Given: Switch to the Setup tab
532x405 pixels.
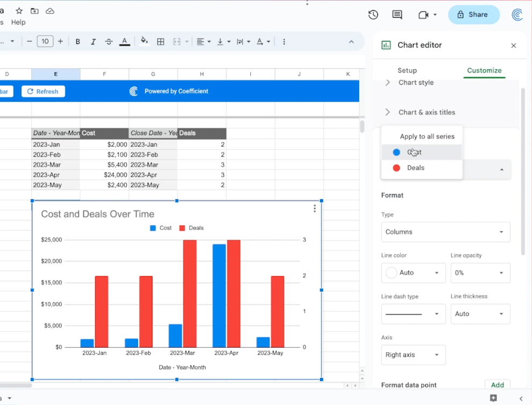Looking at the screenshot, I should (407, 70).
